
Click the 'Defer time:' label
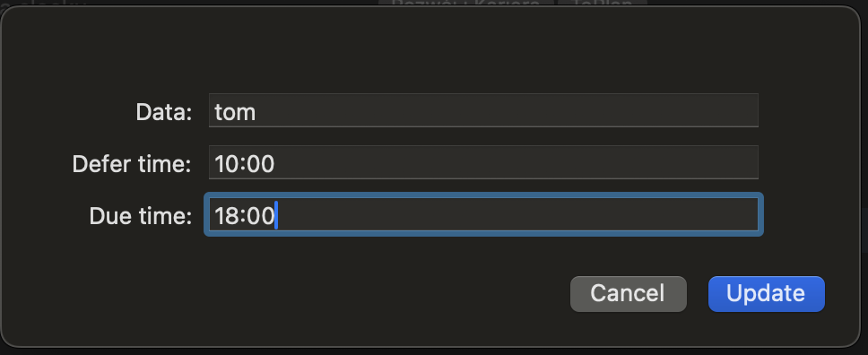pyautogui.click(x=133, y=164)
